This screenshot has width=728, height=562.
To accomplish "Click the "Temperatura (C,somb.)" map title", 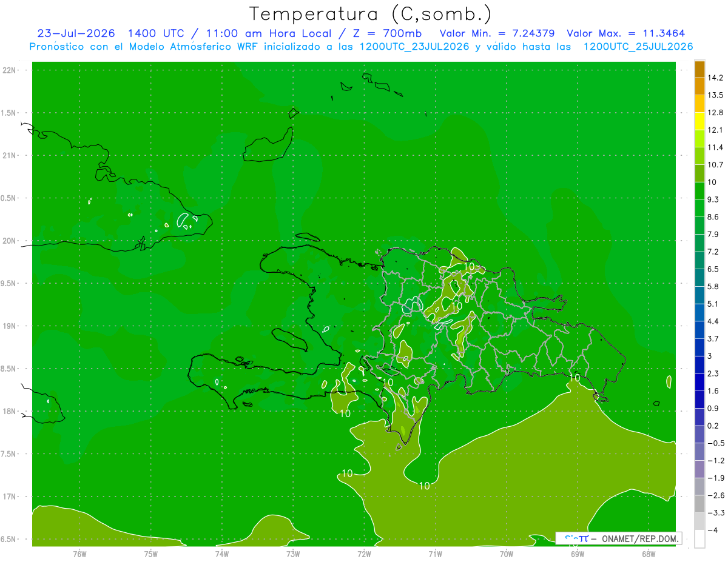I will click(371, 13).
